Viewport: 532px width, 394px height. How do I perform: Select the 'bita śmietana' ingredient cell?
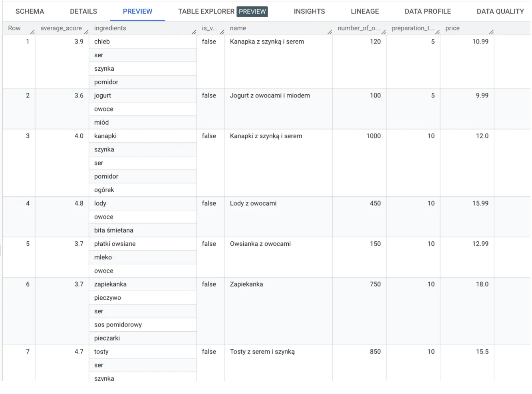(x=114, y=231)
